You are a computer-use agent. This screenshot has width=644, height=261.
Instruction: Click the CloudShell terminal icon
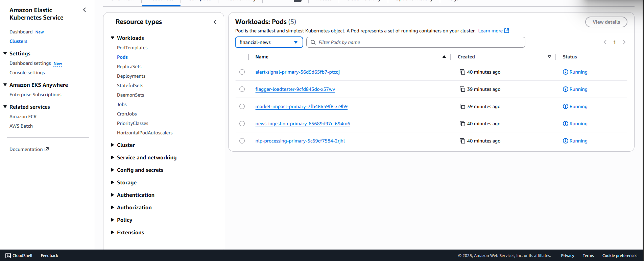8,256
